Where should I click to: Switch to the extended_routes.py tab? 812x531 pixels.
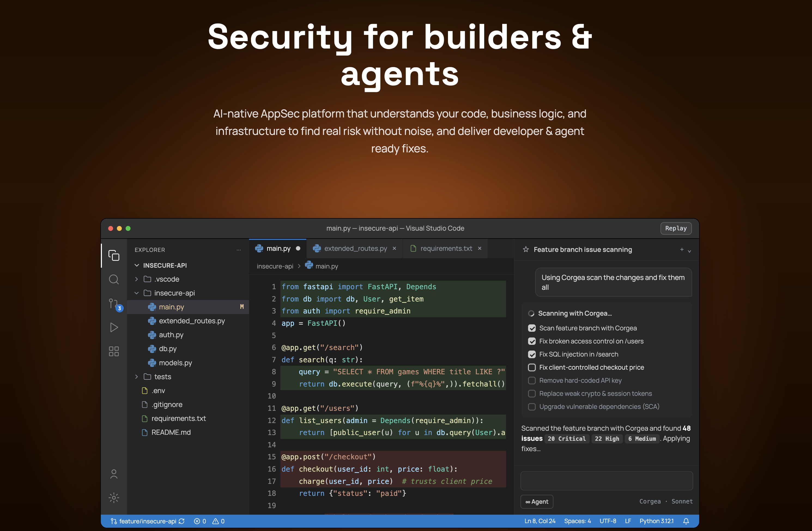[355, 248]
